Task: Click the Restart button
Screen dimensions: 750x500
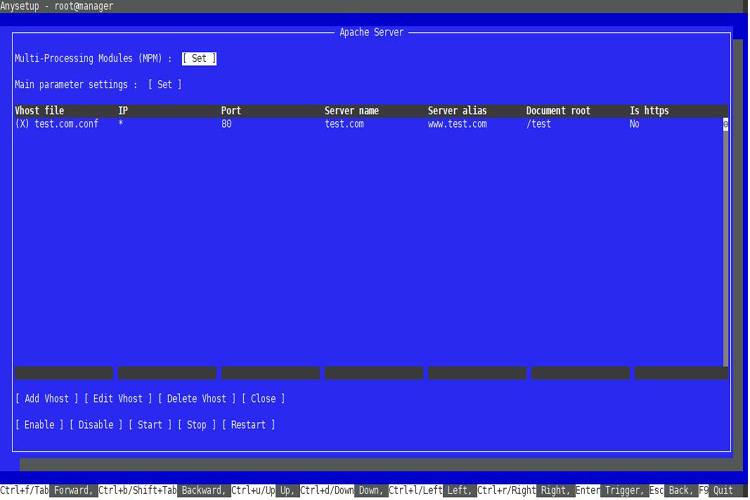Action: click(x=248, y=425)
